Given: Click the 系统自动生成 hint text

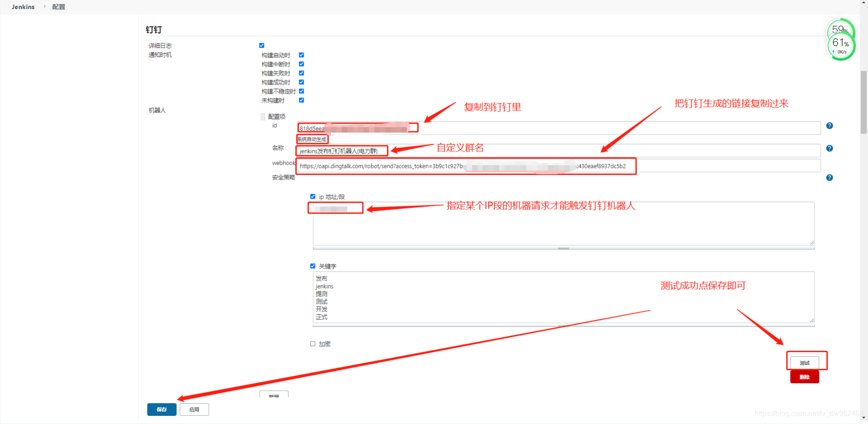Looking at the screenshot, I should tap(312, 139).
